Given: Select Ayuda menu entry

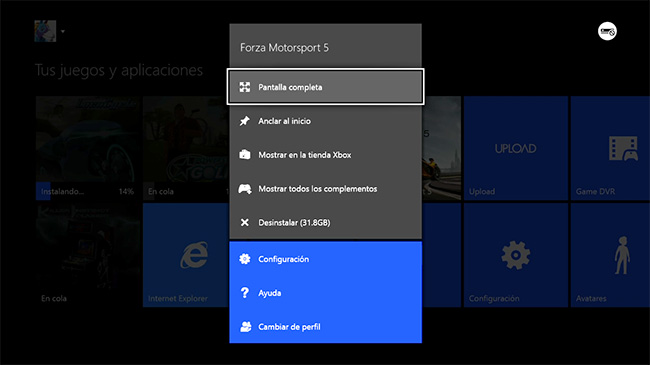Looking at the screenshot, I should 325,293.
